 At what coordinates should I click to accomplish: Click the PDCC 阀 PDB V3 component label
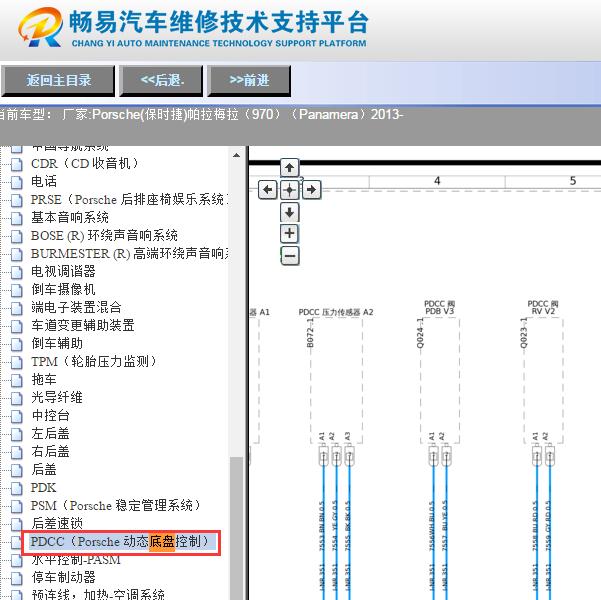coord(440,307)
